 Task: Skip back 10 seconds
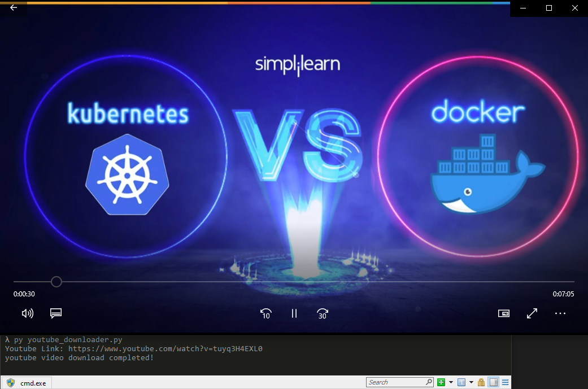[266, 313]
